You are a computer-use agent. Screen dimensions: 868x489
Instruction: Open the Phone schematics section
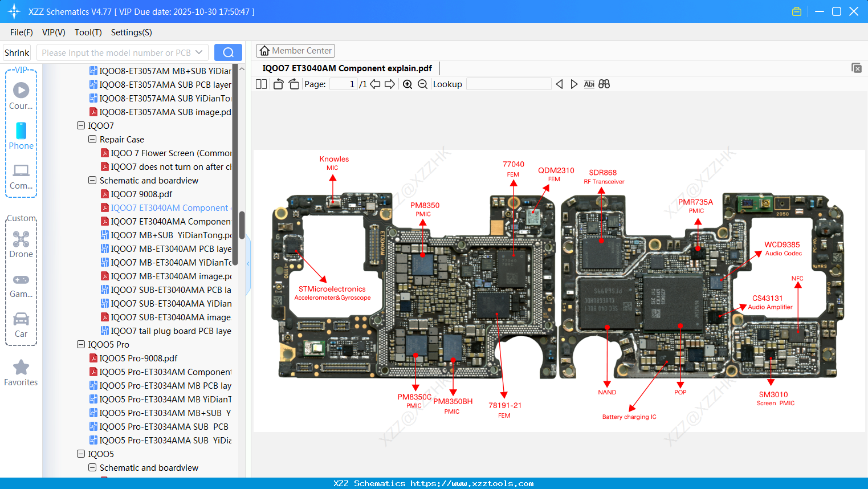(21, 136)
